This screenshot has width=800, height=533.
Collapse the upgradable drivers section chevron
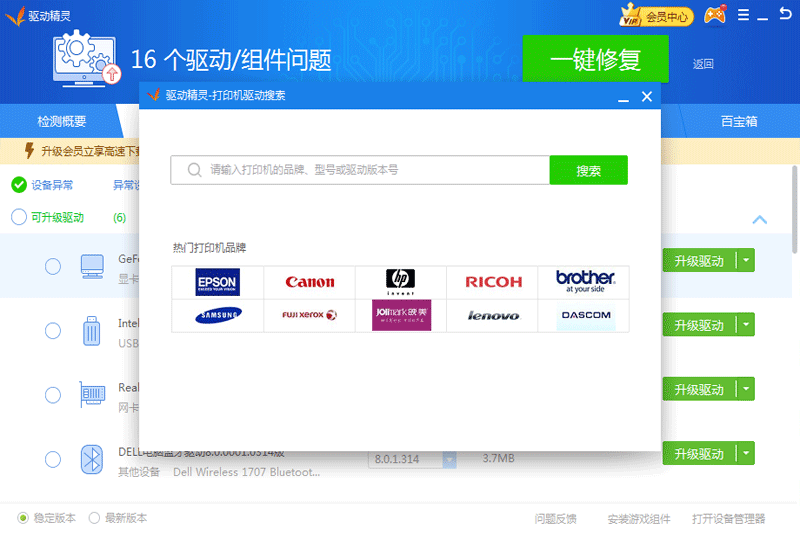click(760, 220)
